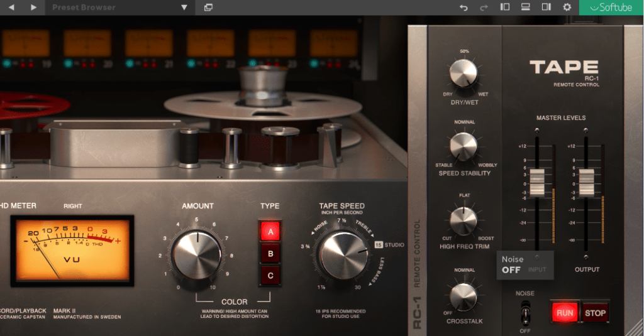Screen dimensions: 644x336
Task: Click the Output master level fader
Action: (586, 182)
